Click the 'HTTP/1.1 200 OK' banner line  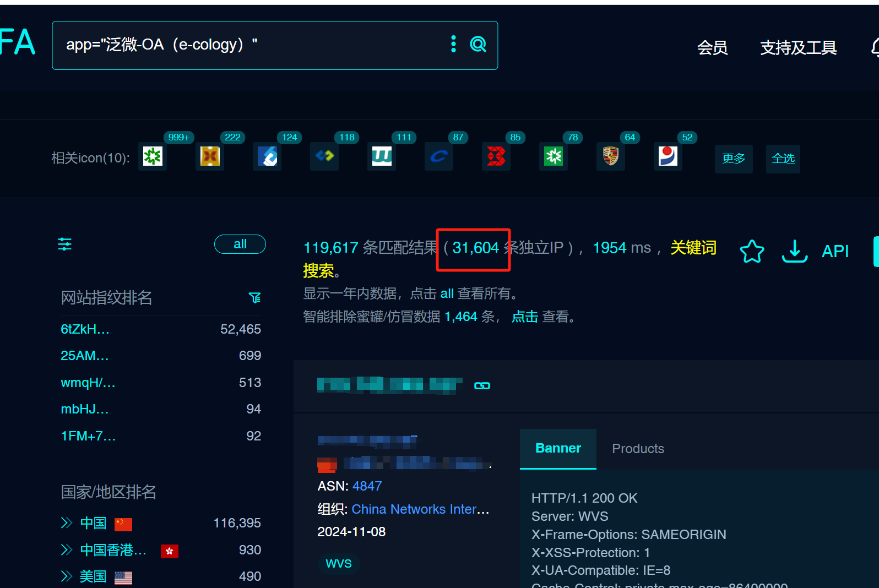pyautogui.click(x=584, y=498)
